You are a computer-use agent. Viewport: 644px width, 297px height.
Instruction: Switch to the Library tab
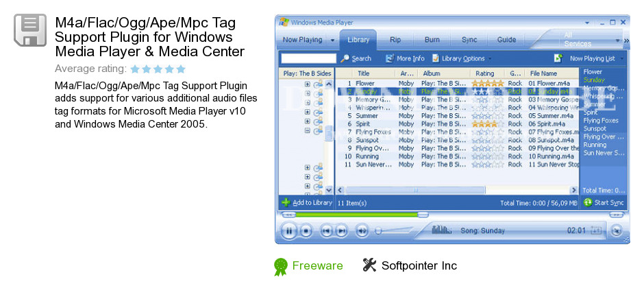[358, 40]
